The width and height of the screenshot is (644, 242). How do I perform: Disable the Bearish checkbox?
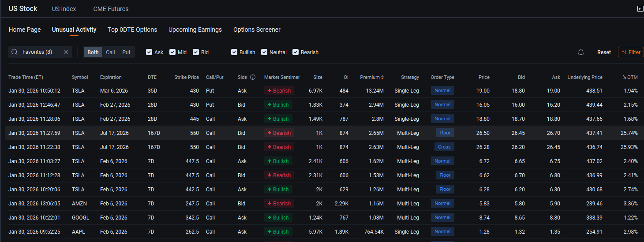click(x=296, y=52)
